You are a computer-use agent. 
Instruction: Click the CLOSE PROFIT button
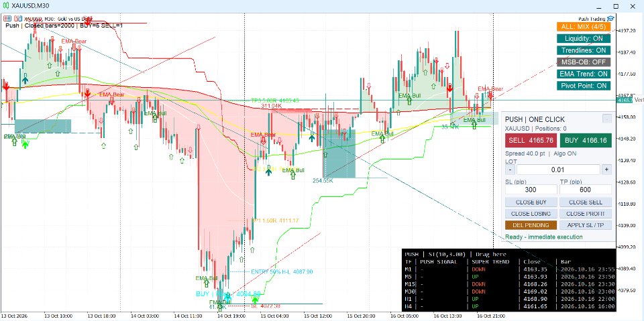click(x=586, y=214)
